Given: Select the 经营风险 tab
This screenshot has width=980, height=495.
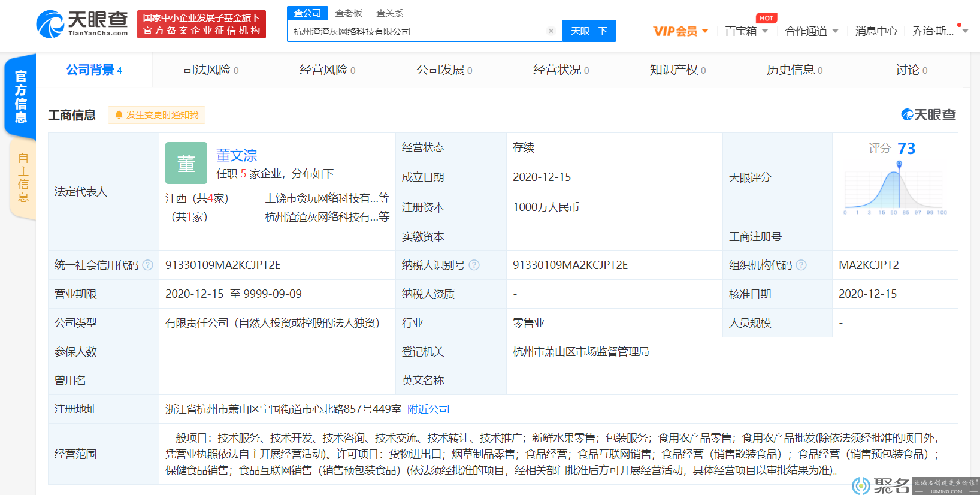Looking at the screenshot, I should point(328,70).
